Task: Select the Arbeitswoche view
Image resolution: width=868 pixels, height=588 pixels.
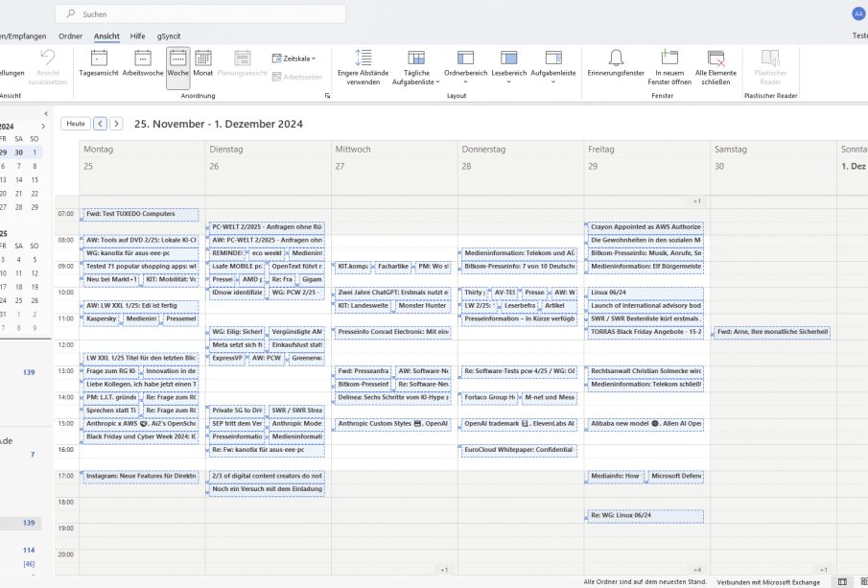Action: pyautogui.click(x=143, y=63)
